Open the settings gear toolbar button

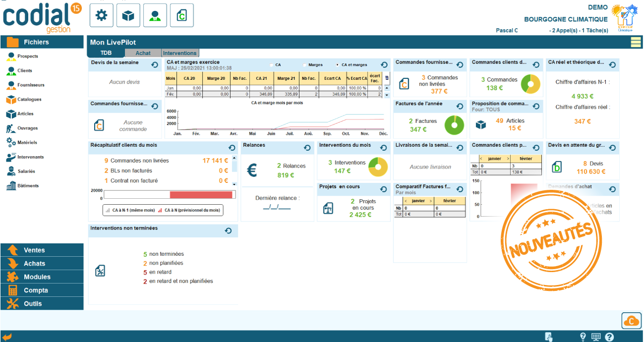[102, 16]
